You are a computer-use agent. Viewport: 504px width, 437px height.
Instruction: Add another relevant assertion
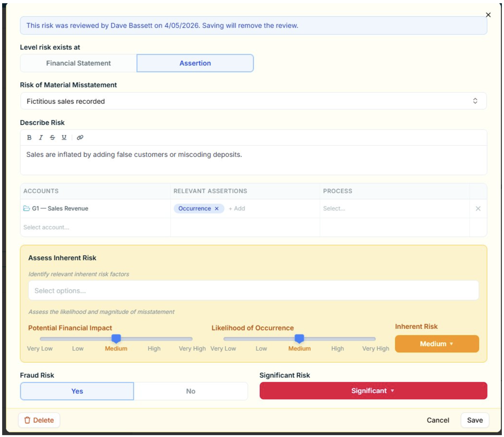(237, 209)
